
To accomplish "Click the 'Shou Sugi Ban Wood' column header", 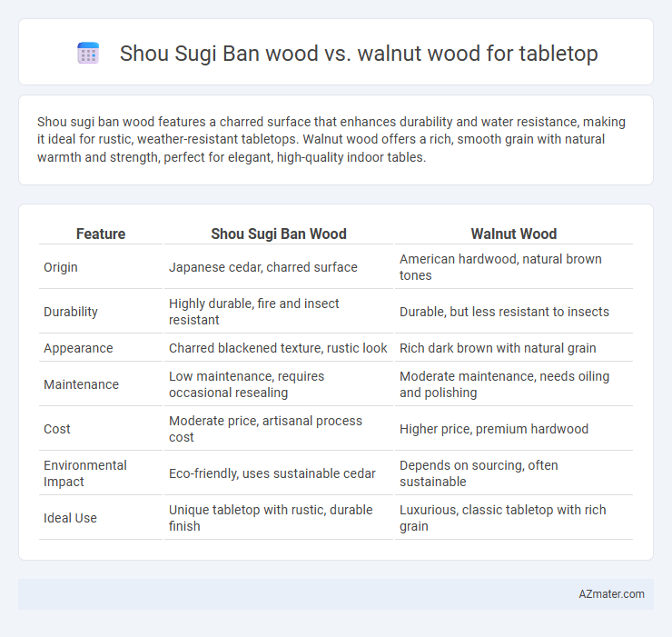I will pos(279,234).
